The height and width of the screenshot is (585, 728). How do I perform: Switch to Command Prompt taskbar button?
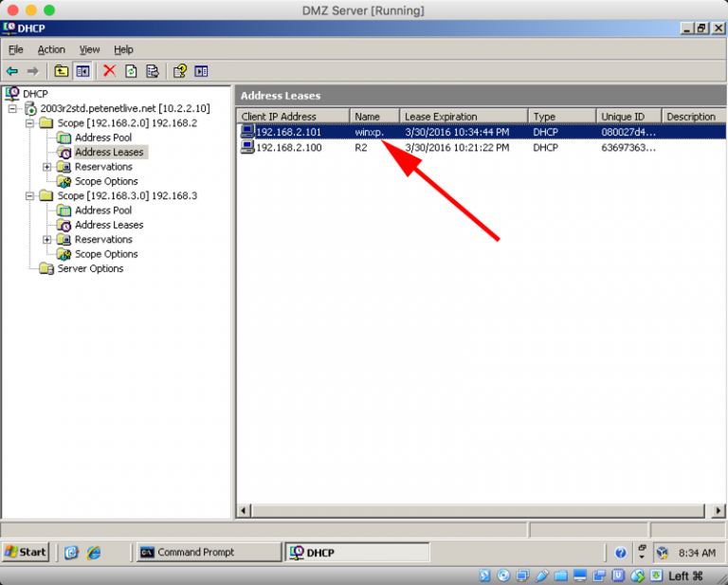click(x=209, y=552)
